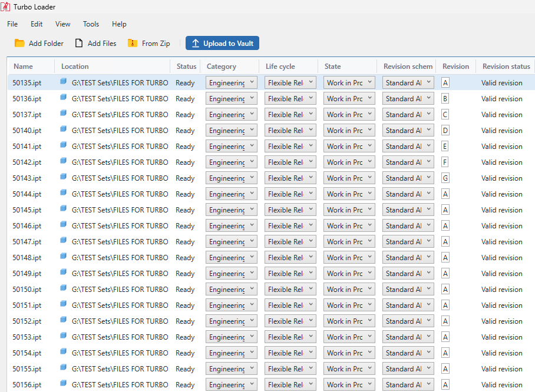
Task: Open the State dropdown for 50137.ipt
Action: tap(349, 115)
